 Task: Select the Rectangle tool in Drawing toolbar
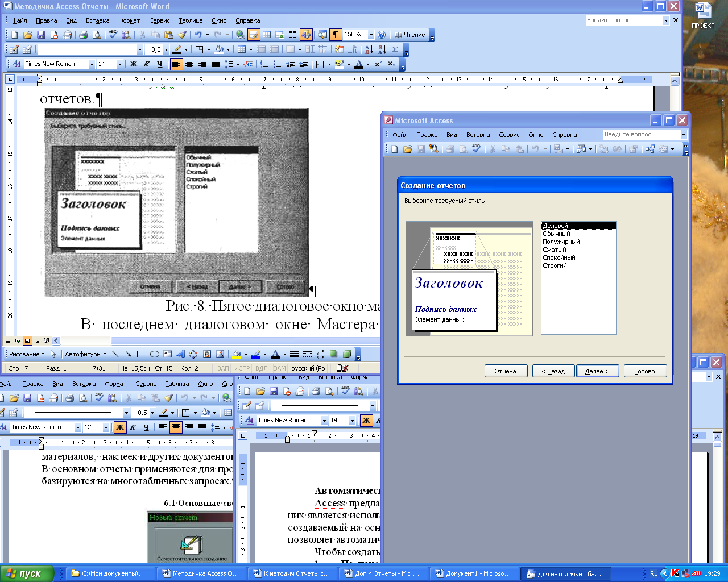[x=141, y=354]
